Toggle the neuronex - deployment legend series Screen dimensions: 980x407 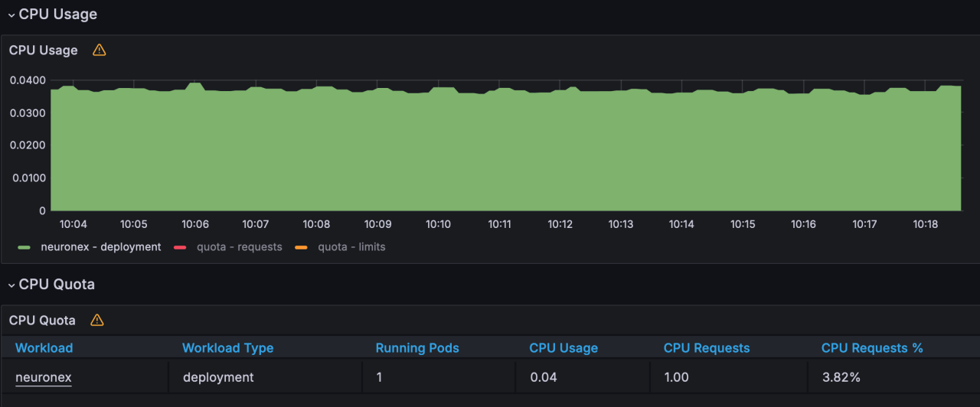100,247
